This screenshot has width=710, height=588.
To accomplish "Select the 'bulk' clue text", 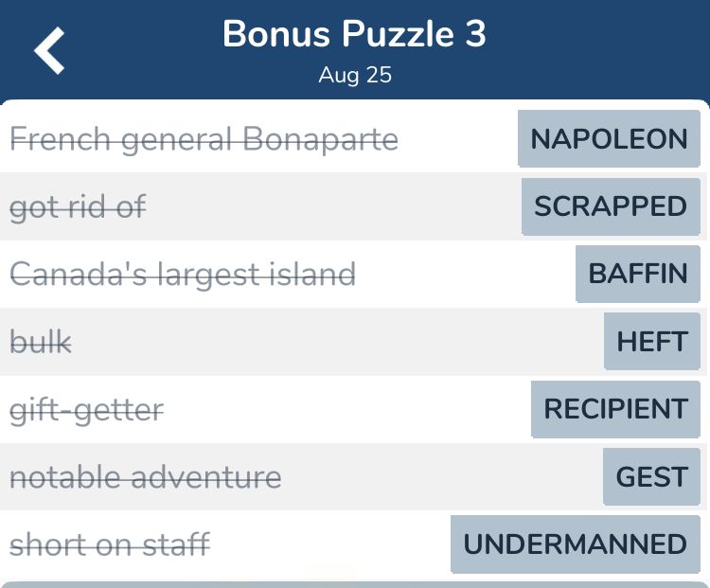I will (41, 342).
